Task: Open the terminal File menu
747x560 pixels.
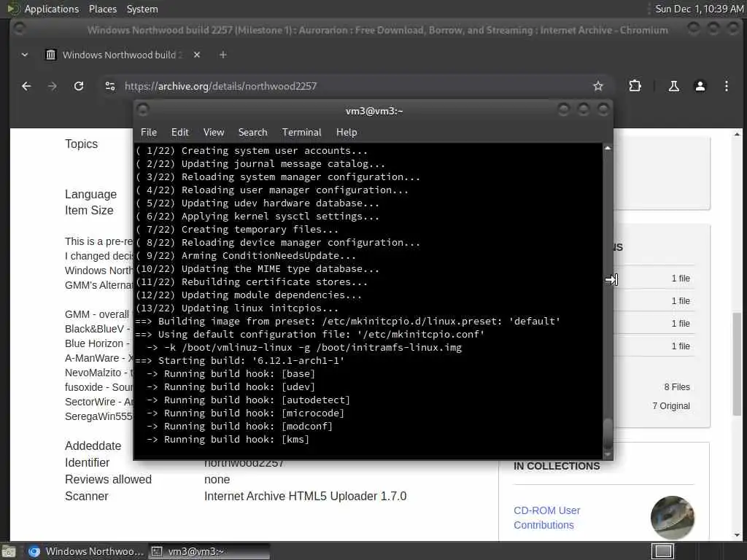Action: 149,133
